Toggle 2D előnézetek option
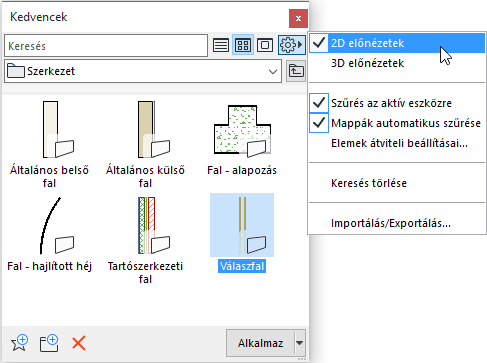 click(x=397, y=43)
